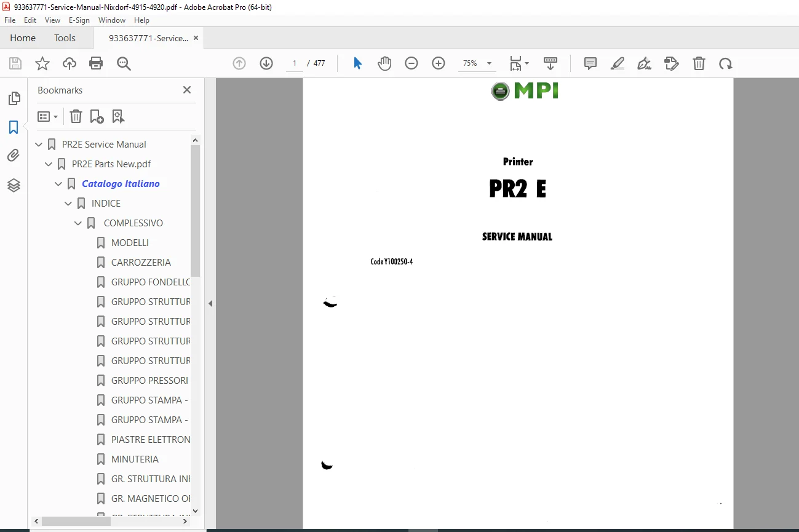The width and height of the screenshot is (799, 532).
Task: Click the bookmarks vertical scrollbar thumb
Action: [196, 211]
